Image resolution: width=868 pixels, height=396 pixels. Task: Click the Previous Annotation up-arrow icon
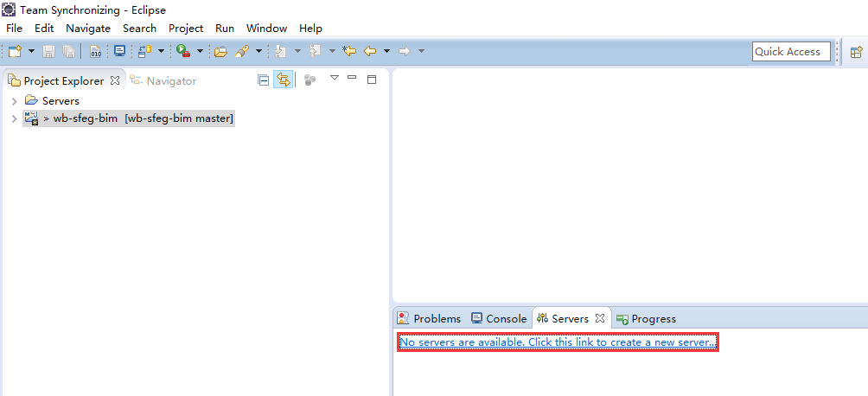(316, 52)
